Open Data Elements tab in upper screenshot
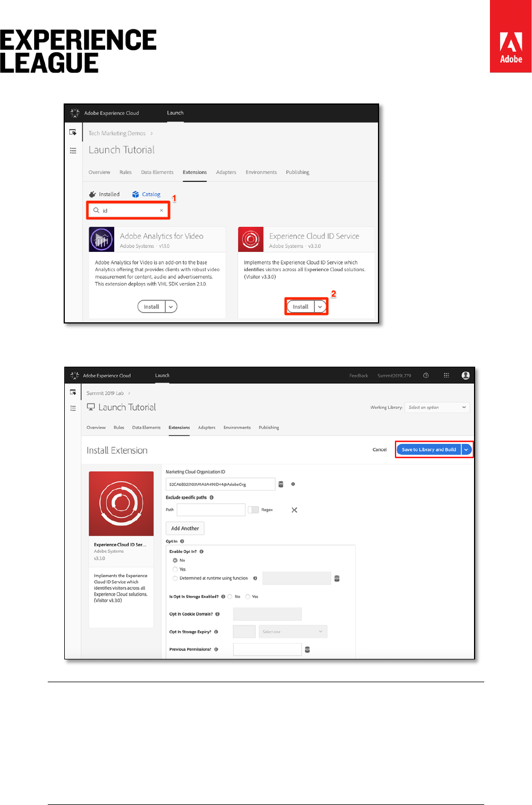The height and width of the screenshot is (805, 532). tap(157, 172)
